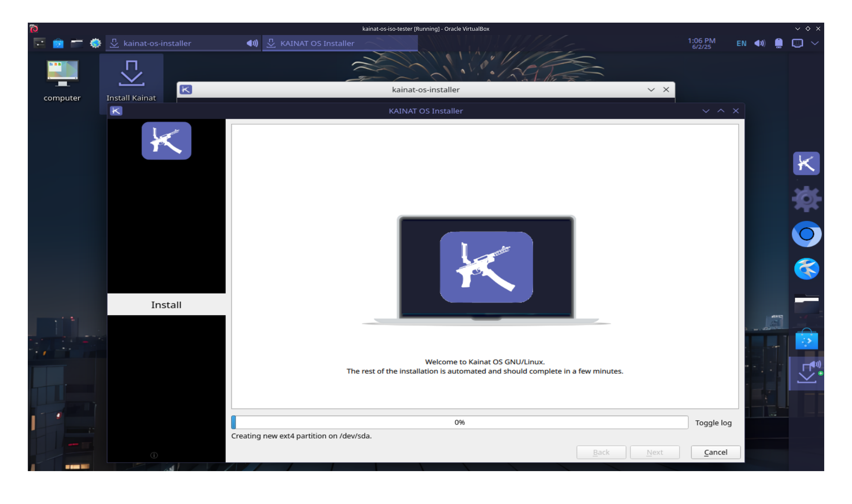This screenshot has width=852, height=504.
Task: Launch the Falkon bird browser in right dock
Action: (x=806, y=269)
